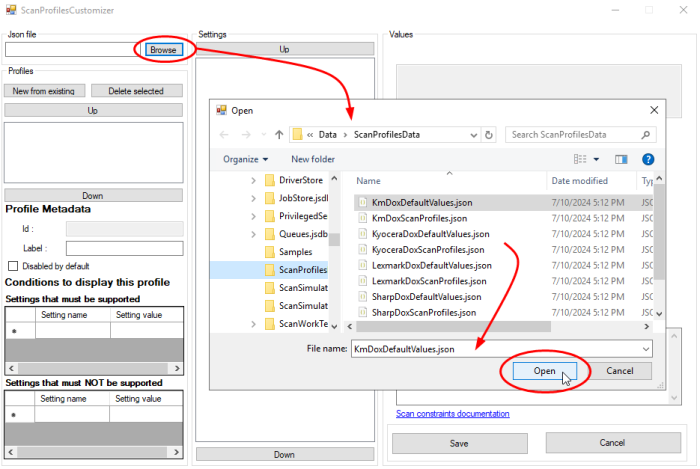The image size is (700, 469).
Task: Click the change view icon
Action: [x=580, y=159]
